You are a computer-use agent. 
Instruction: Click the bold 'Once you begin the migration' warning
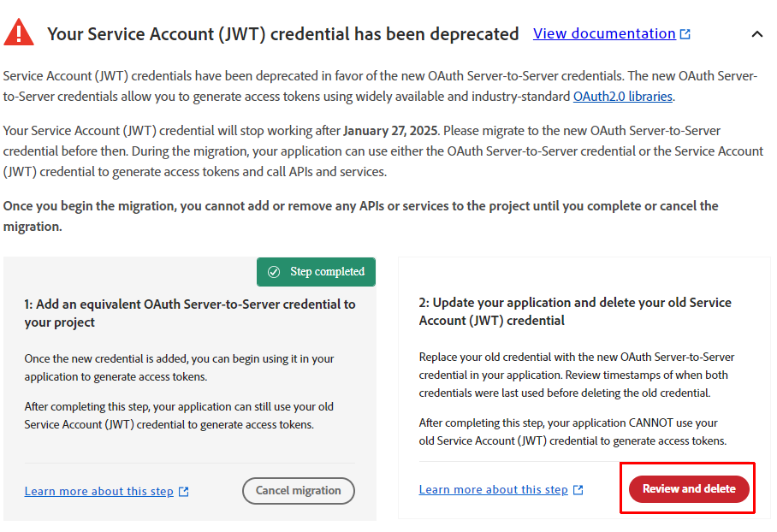click(x=360, y=215)
